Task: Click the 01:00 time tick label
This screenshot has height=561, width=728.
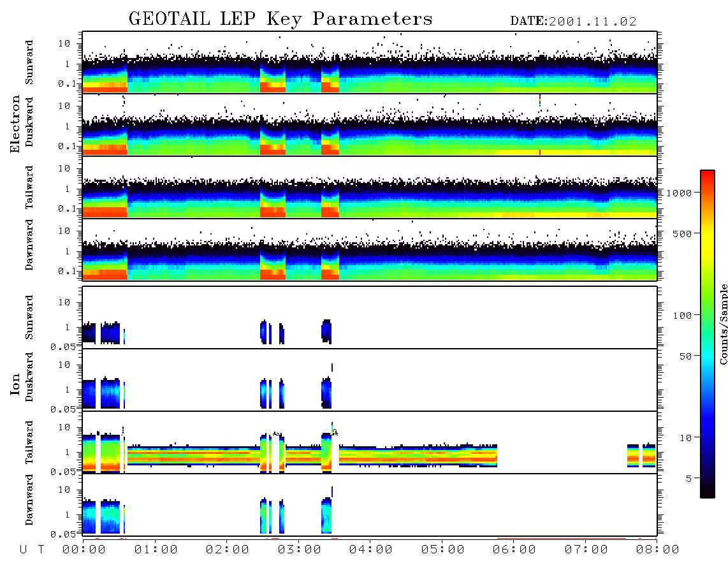Action: [156, 550]
